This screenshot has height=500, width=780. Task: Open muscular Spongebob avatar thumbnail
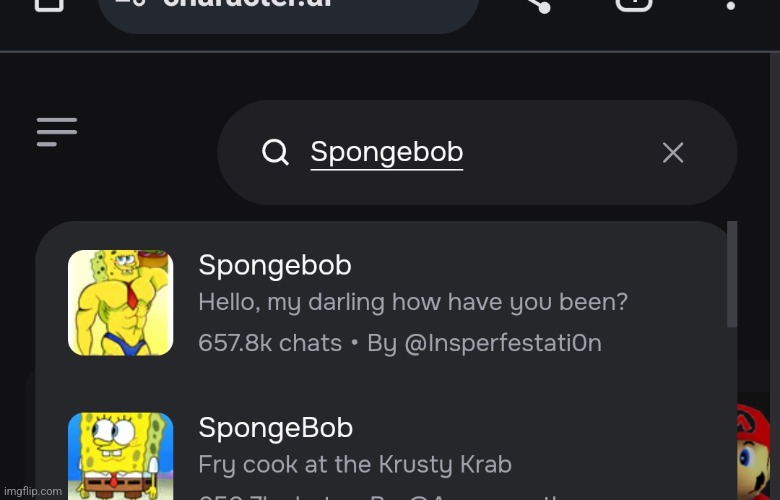[x=120, y=302]
